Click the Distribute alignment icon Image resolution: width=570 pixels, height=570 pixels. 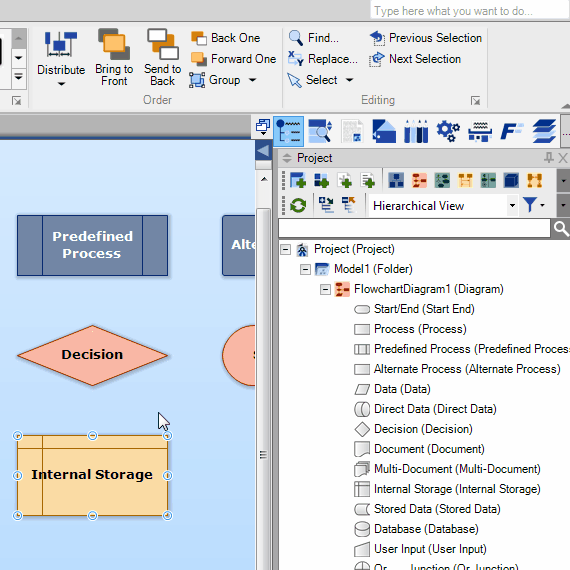click(x=61, y=44)
